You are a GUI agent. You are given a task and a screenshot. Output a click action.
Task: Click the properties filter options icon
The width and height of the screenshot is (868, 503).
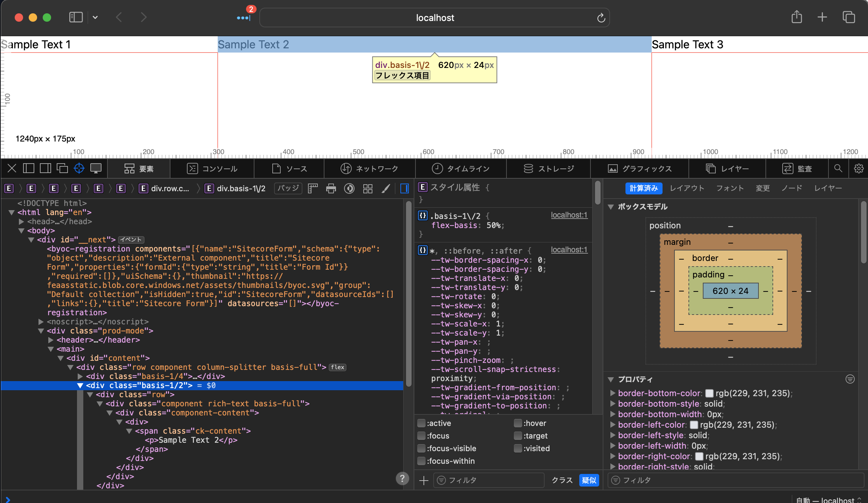click(850, 379)
